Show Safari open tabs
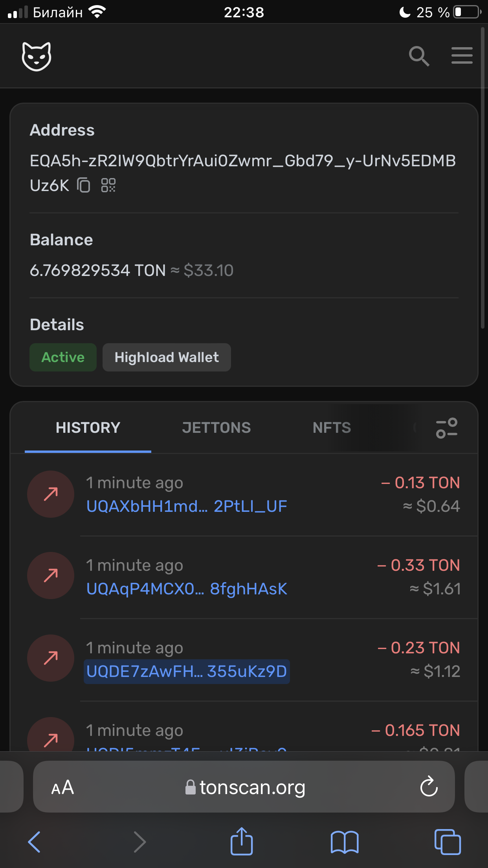The image size is (488, 868). point(448,842)
